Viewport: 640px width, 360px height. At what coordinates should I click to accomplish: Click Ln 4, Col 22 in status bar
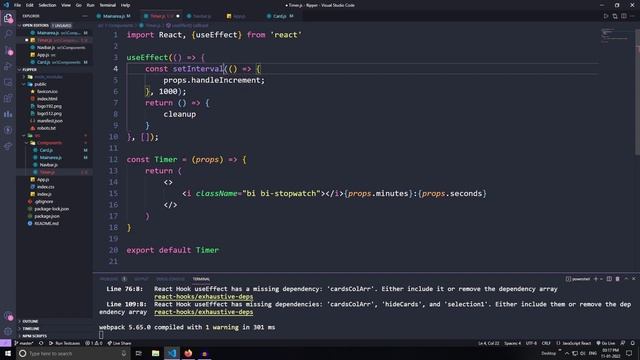[489, 343]
